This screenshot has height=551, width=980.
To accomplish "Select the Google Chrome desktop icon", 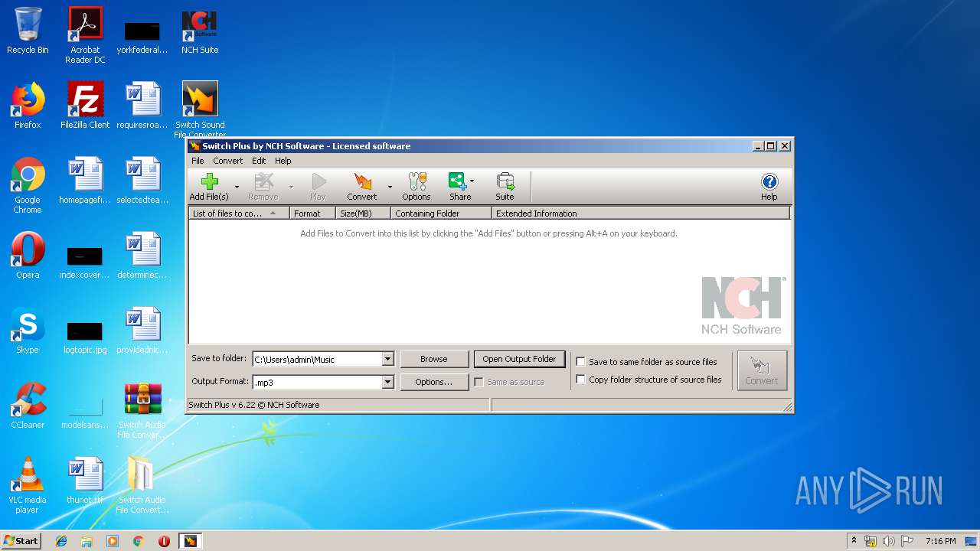I will coord(28,185).
